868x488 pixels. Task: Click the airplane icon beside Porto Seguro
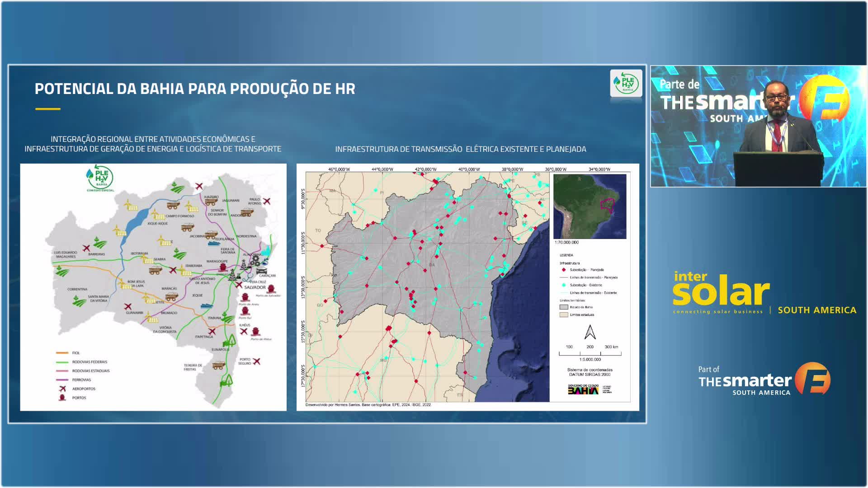click(x=256, y=361)
